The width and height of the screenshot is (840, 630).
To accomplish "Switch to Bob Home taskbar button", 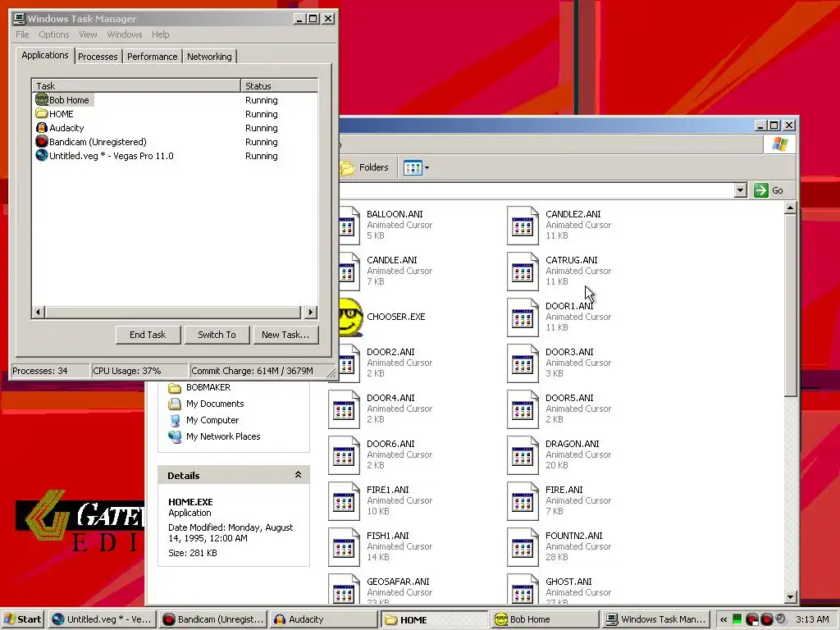I will tap(546, 619).
